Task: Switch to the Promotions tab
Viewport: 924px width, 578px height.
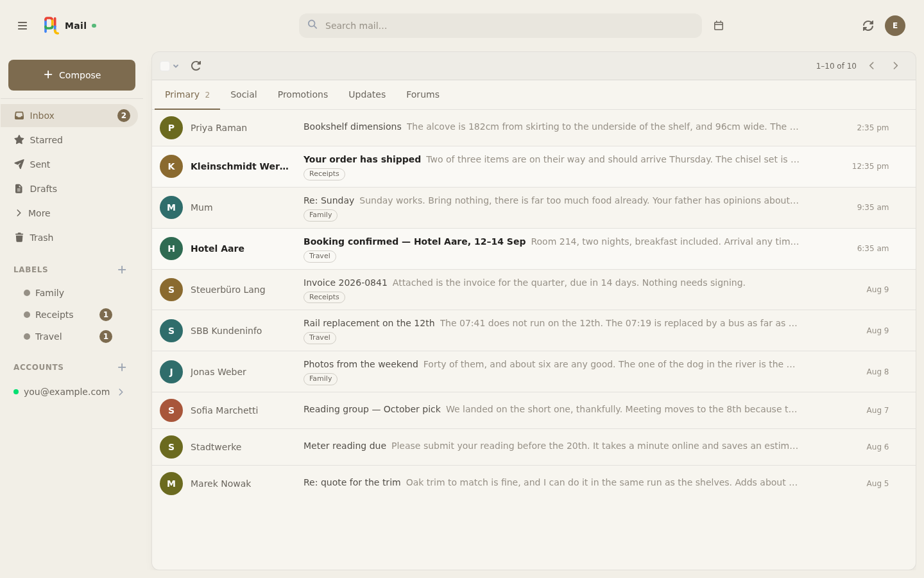Action: (303, 94)
